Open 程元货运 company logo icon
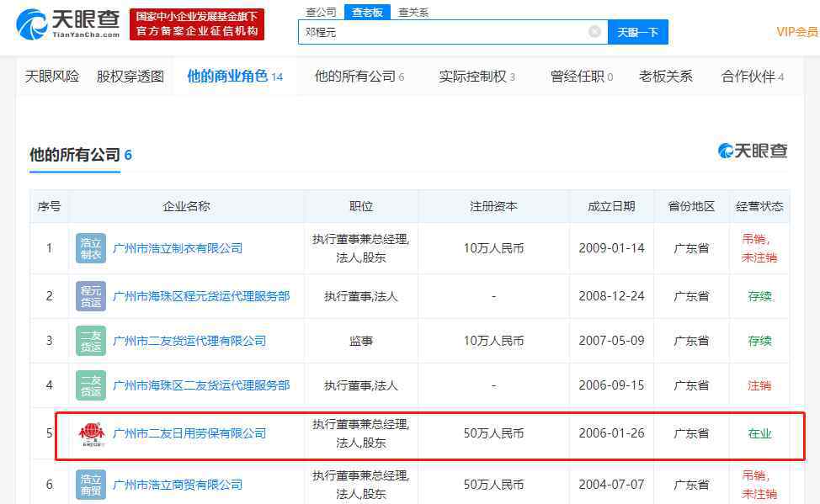The width and height of the screenshot is (820, 504). pos(90,296)
